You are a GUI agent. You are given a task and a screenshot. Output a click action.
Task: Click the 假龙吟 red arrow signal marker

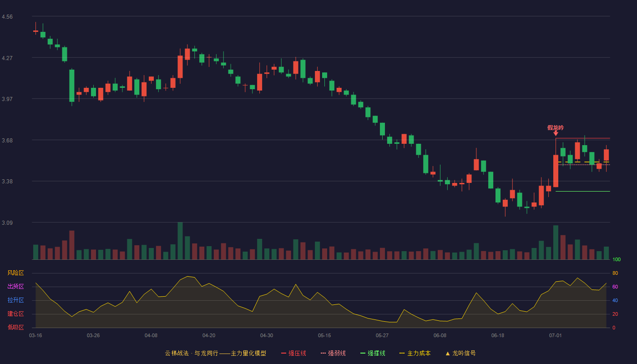[x=556, y=133]
